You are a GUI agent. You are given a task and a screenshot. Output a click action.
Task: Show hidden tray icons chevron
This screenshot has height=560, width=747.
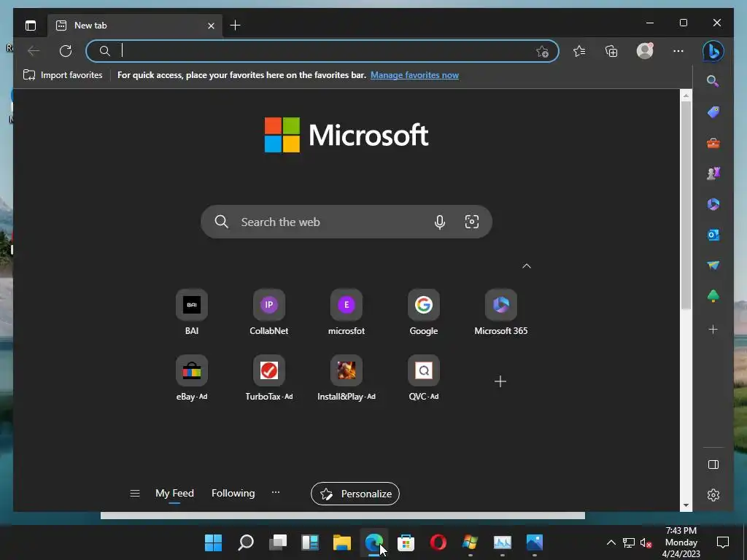[611, 542]
